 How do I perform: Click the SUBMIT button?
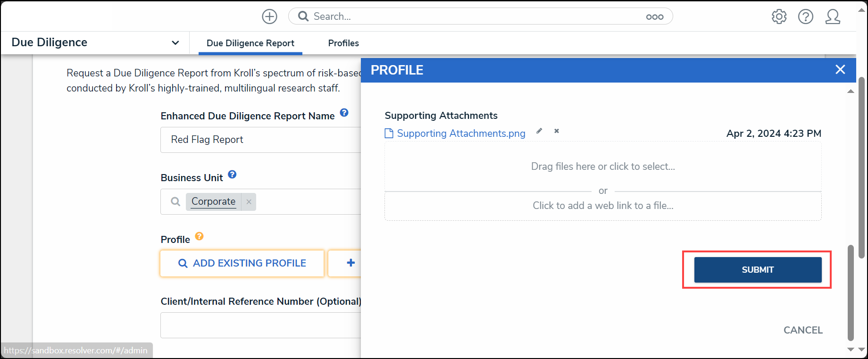[x=758, y=270]
